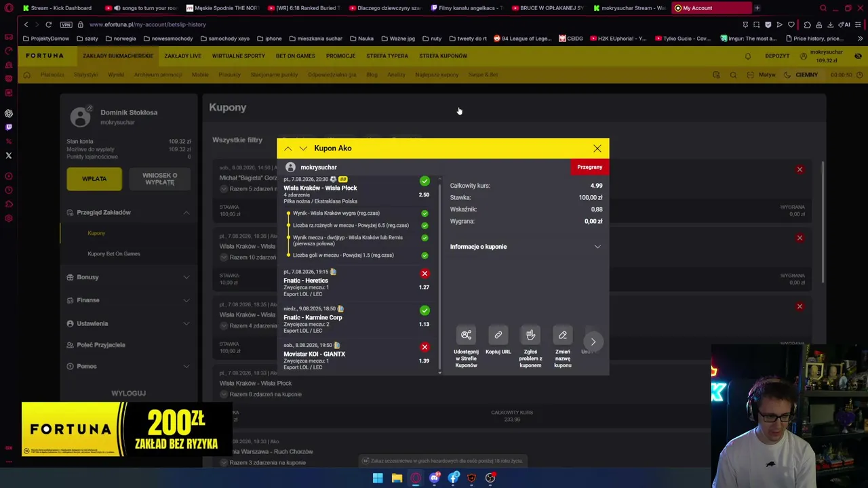Click the edit badge on Dominik Stokłosa avatar
The image size is (868, 488).
click(x=90, y=108)
